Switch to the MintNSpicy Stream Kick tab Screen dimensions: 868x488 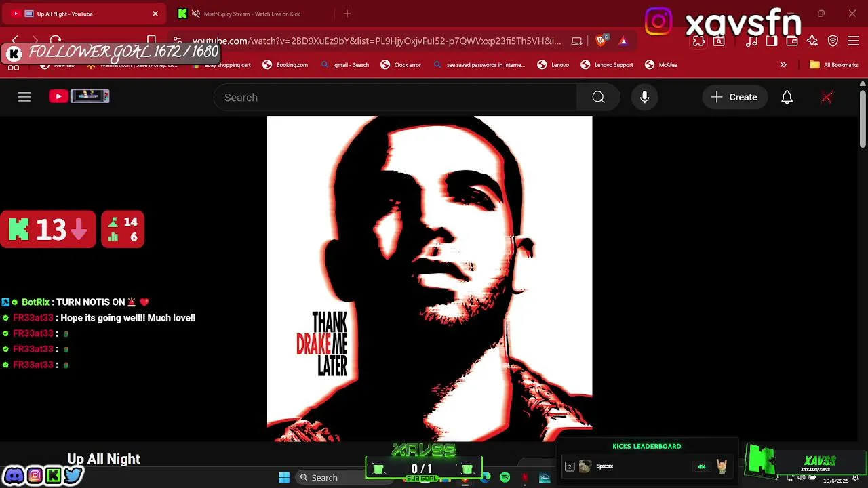pyautogui.click(x=252, y=14)
